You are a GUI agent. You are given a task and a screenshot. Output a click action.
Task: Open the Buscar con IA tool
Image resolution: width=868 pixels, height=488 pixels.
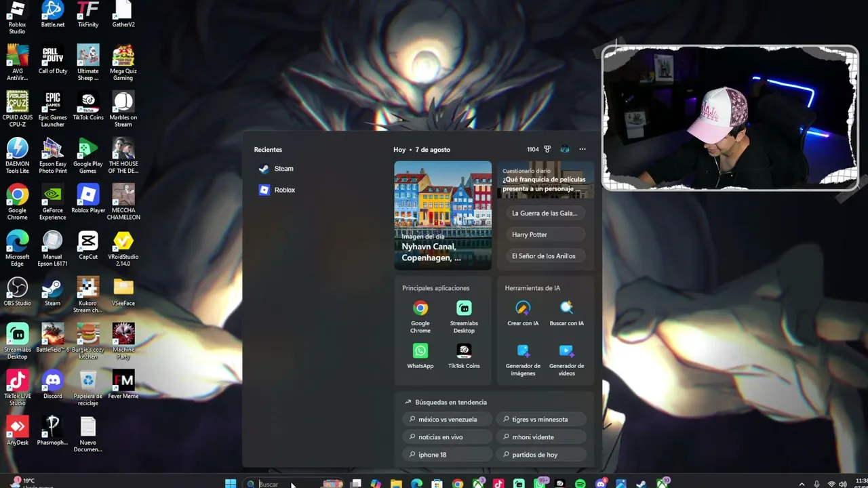566,314
